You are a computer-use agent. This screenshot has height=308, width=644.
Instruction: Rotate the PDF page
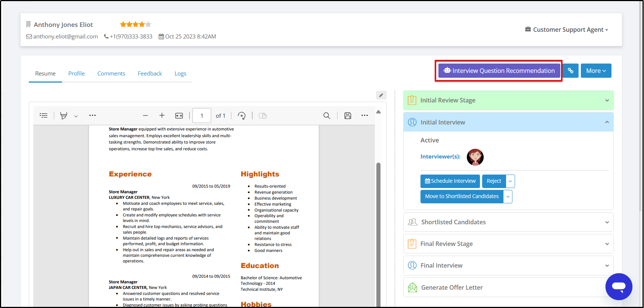242,115
